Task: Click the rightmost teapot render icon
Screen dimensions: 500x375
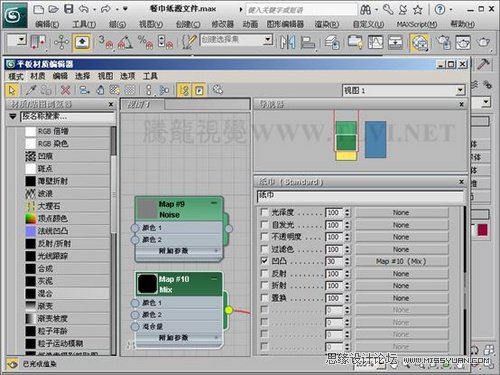Action: 483,42
